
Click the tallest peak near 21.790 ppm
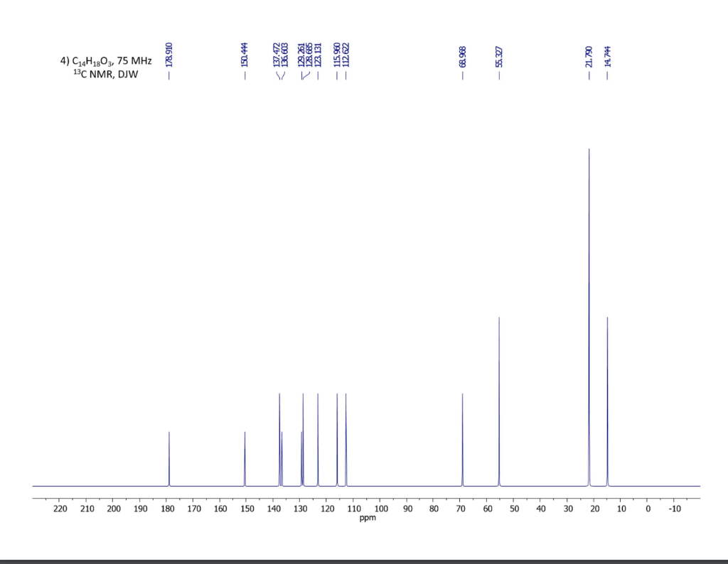pyautogui.click(x=589, y=284)
